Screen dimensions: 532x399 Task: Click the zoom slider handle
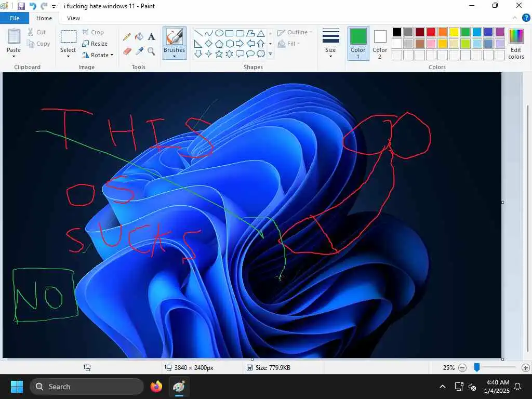coord(477,367)
